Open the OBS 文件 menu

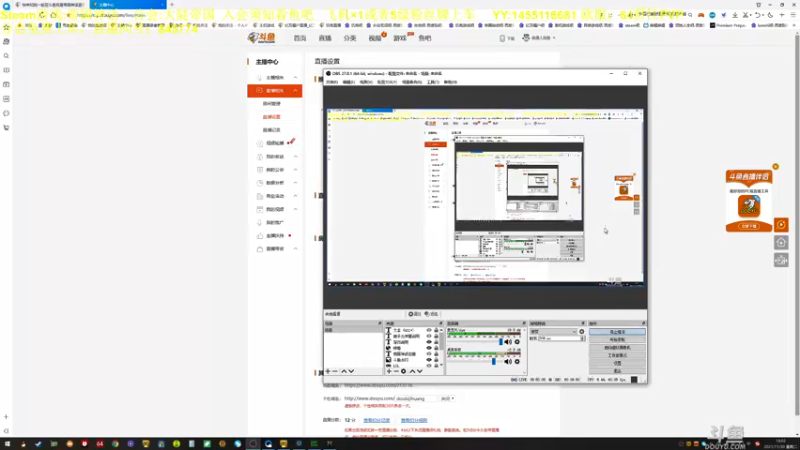tap(332, 82)
